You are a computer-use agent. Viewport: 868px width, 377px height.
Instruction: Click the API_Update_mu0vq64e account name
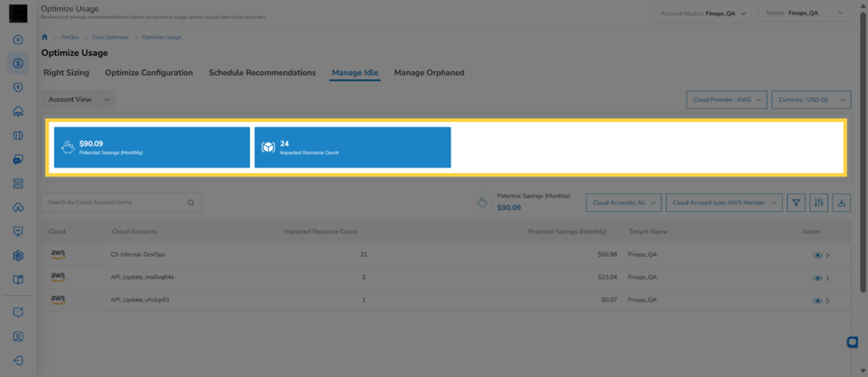pos(142,277)
